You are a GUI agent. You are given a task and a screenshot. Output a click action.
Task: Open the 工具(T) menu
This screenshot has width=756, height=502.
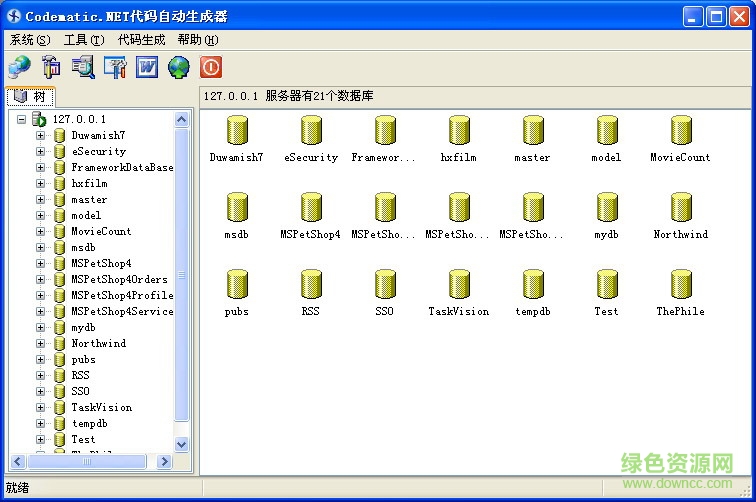point(84,40)
